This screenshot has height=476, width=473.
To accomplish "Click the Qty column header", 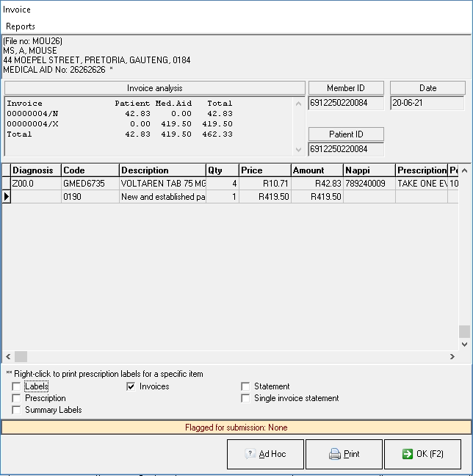I will click(x=223, y=170).
